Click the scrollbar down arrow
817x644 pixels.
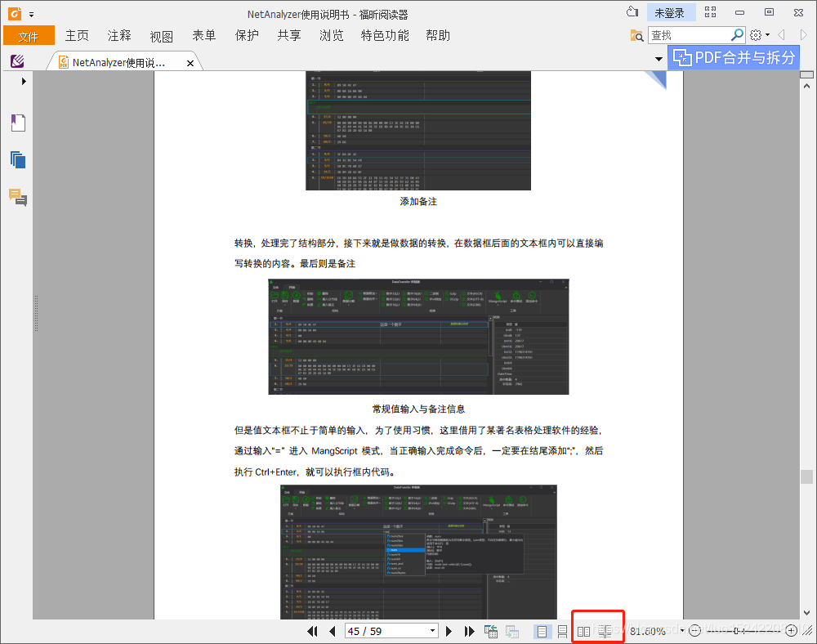(x=806, y=613)
